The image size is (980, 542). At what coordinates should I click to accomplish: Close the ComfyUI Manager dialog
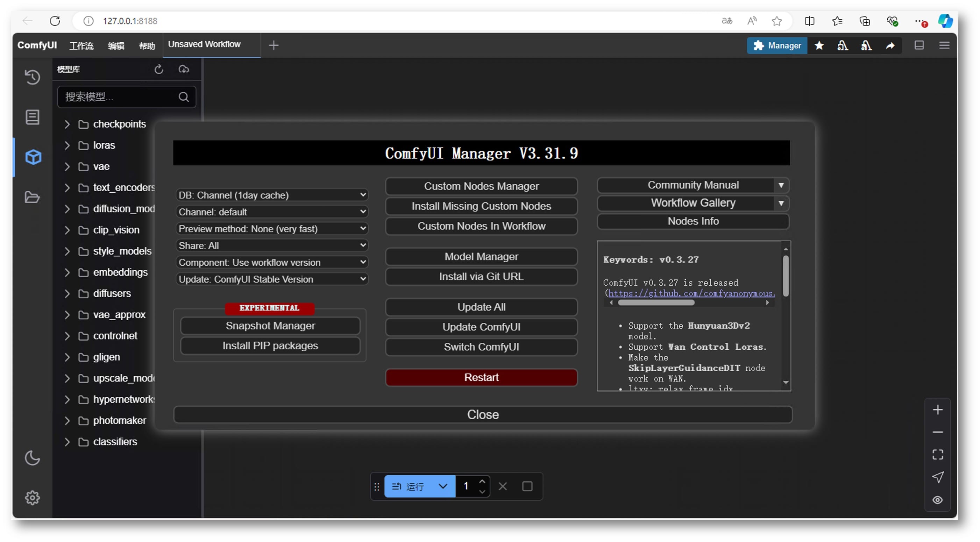[x=483, y=414]
